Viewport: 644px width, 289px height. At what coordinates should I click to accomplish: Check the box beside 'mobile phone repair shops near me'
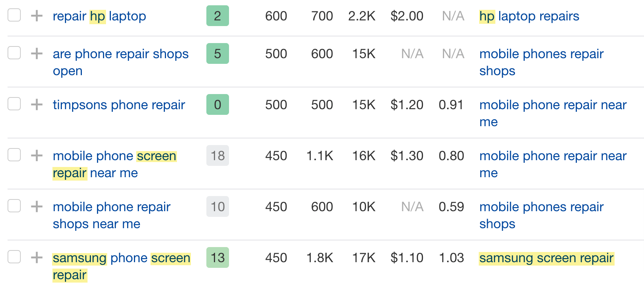pos(14,207)
